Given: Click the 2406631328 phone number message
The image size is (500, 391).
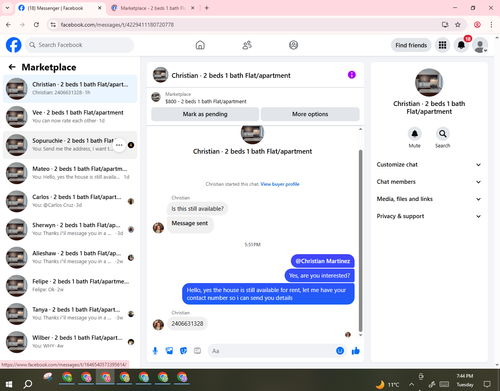Looking at the screenshot, I should point(187,324).
